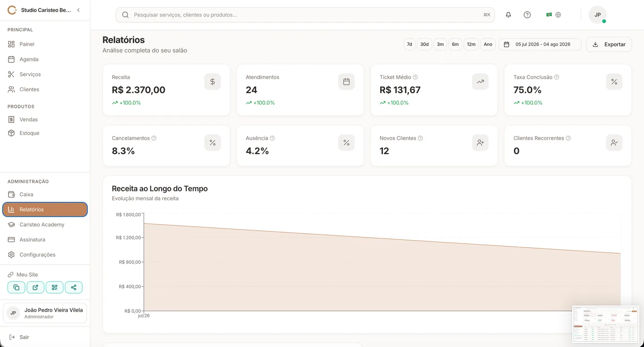The image size is (644, 347).
Task: Select Relatórios in sidebar
Action: (x=45, y=209)
